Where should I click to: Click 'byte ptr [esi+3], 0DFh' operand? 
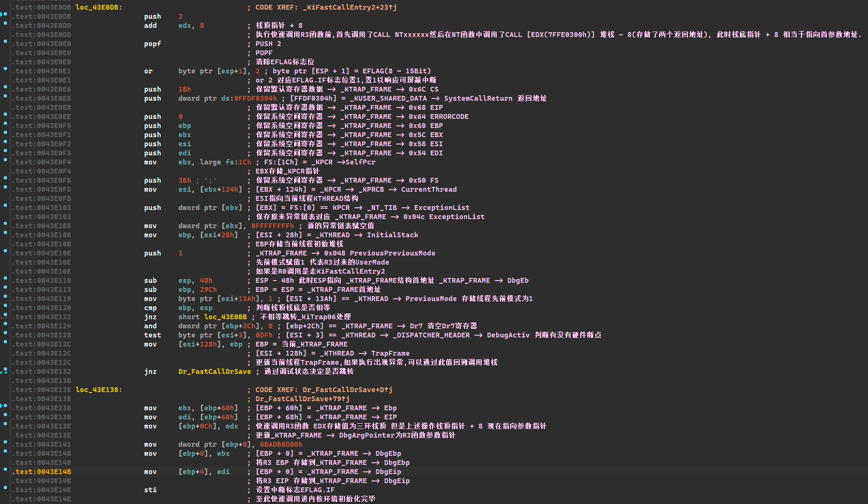pos(226,335)
